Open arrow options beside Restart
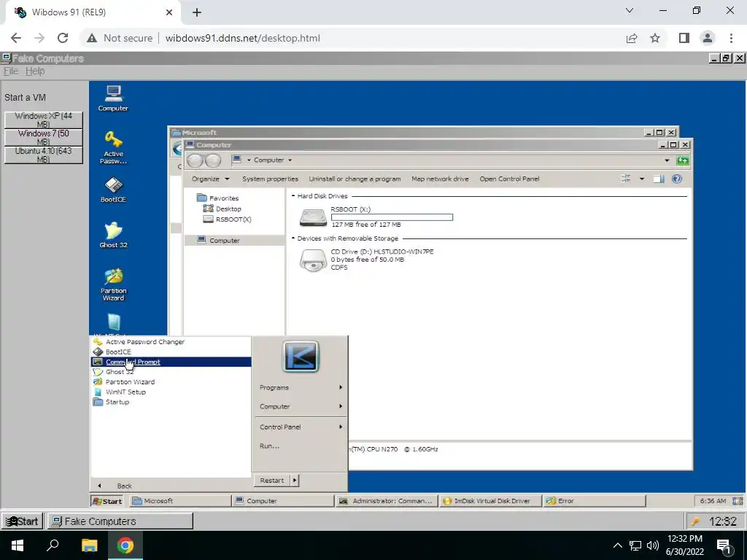This screenshot has height=560, width=747. [295, 481]
